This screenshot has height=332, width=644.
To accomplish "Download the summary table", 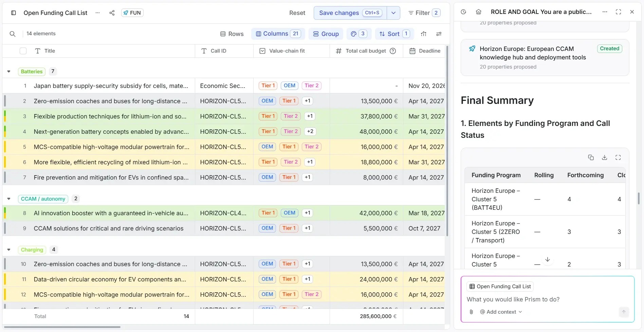I will coord(604,158).
